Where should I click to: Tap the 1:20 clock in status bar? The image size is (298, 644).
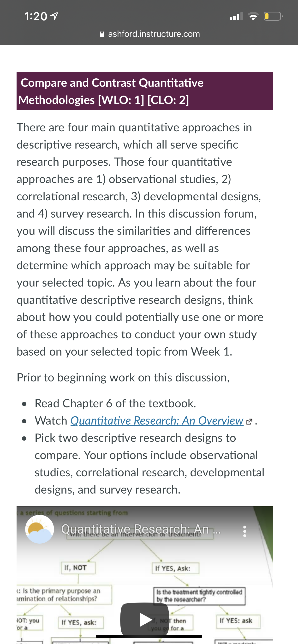pos(36,17)
